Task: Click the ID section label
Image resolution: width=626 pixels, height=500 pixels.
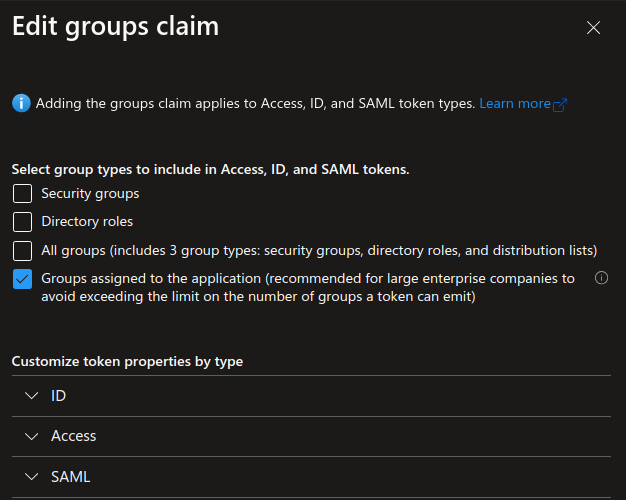Action: pyautogui.click(x=59, y=396)
